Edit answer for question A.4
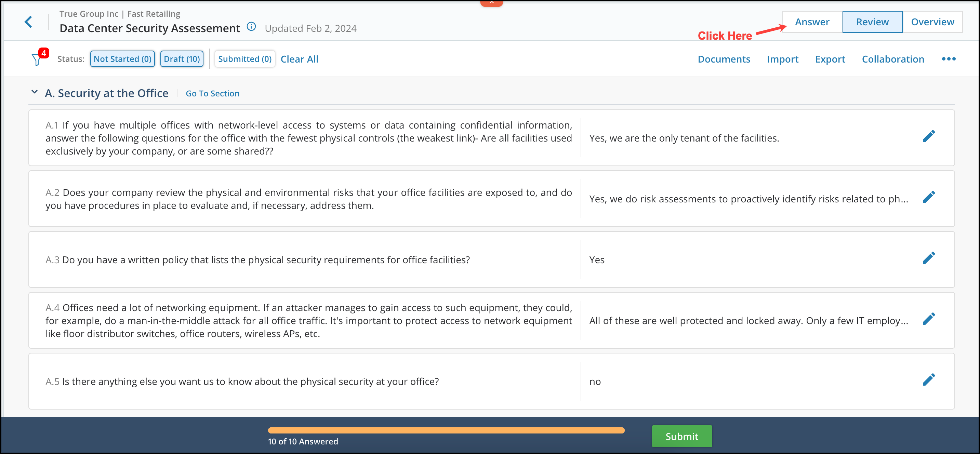The width and height of the screenshot is (980, 454). (929, 319)
